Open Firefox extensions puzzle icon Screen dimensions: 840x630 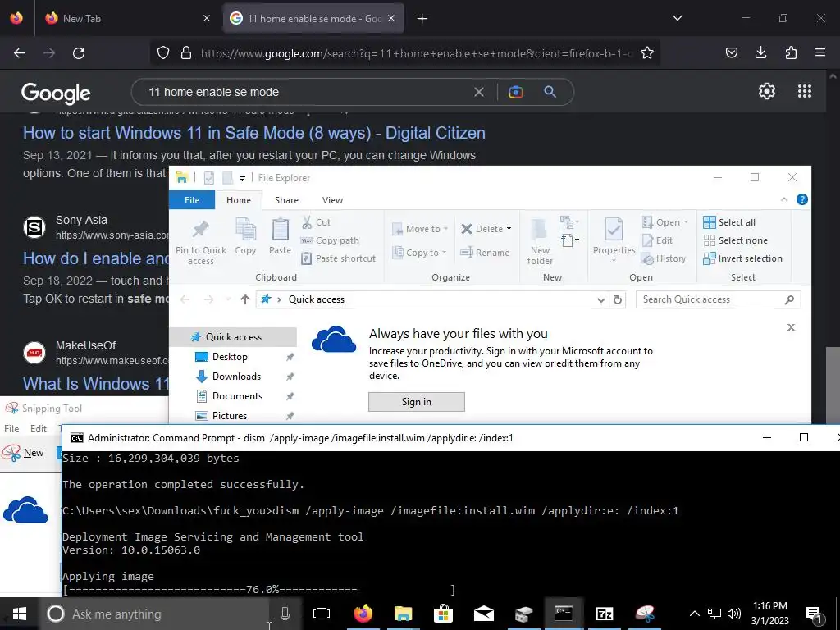tap(791, 52)
